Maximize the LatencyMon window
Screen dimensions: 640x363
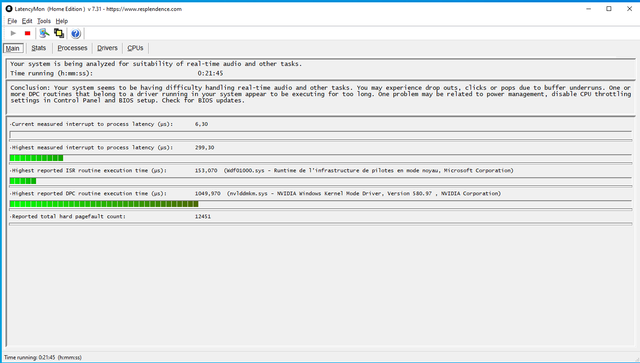tap(609, 9)
